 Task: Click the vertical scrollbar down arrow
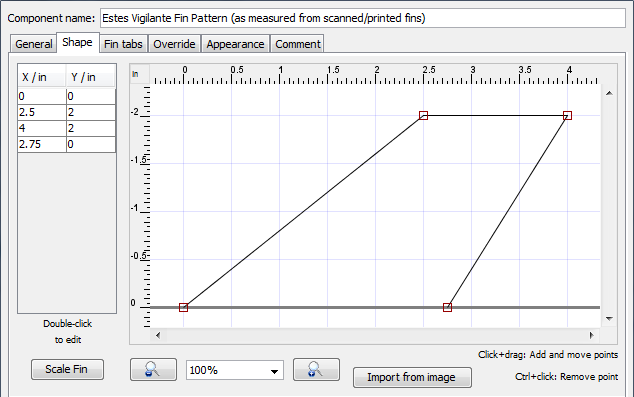(x=609, y=319)
